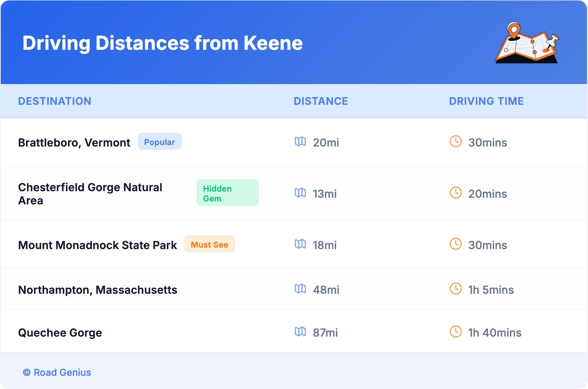588x389 pixels.
Task: Click the Popular badge
Action: click(159, 142)
